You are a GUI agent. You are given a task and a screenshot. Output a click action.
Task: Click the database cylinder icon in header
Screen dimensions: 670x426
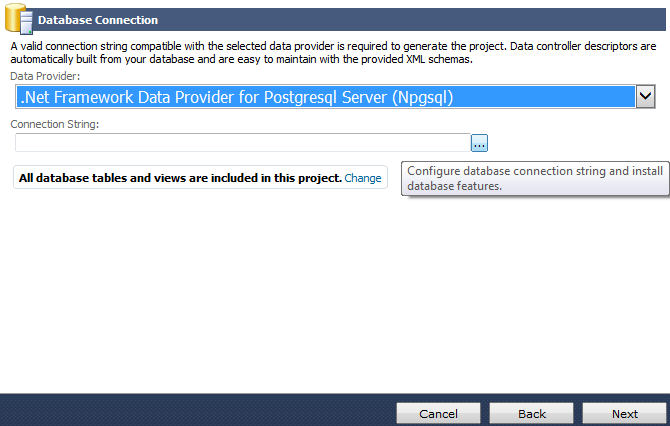pos(18,18)
